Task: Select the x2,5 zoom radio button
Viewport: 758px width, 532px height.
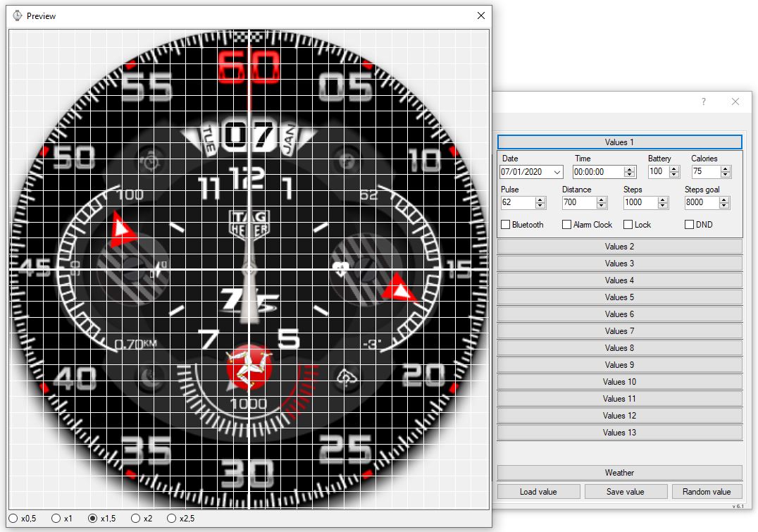Action: (x=171, y=518)
